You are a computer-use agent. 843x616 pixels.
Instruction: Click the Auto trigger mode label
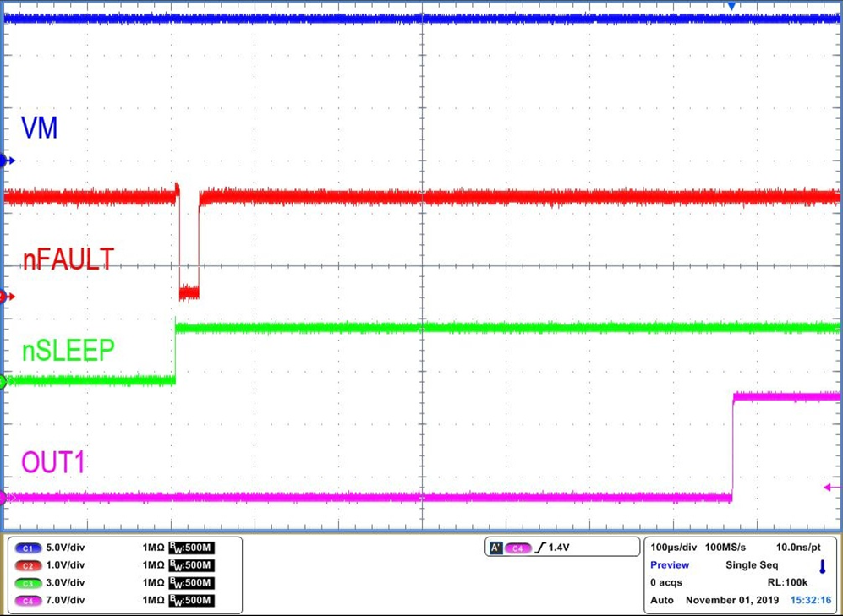(x=662, y=600)
